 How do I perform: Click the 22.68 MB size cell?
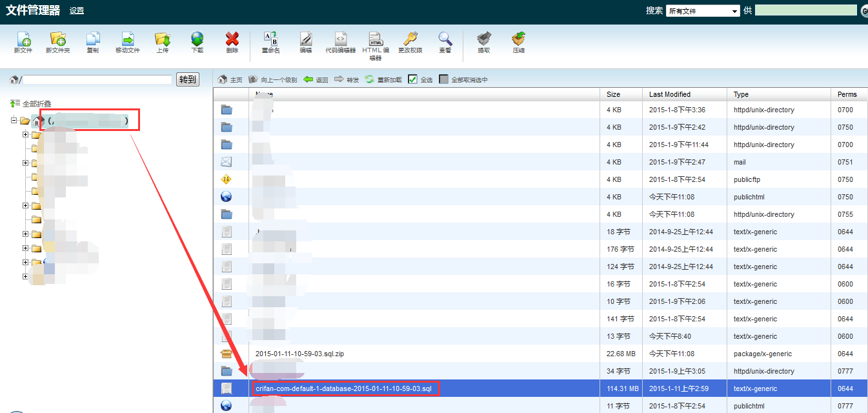click(x=621, y=354)
